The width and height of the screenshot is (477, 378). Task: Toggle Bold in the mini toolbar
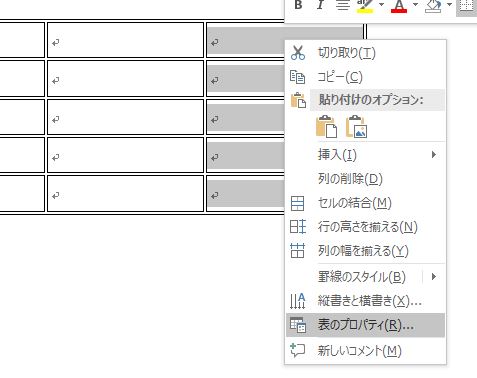(298, 5)
